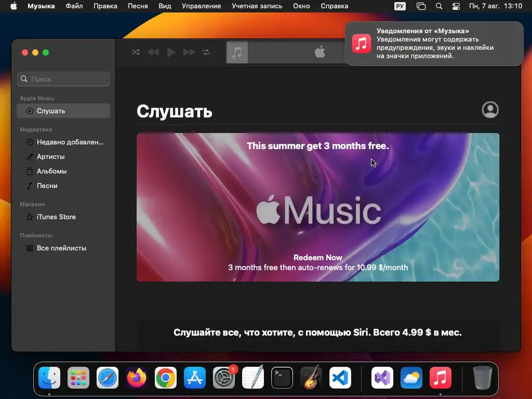Click the Music icon in the notification

pos(362,44)
